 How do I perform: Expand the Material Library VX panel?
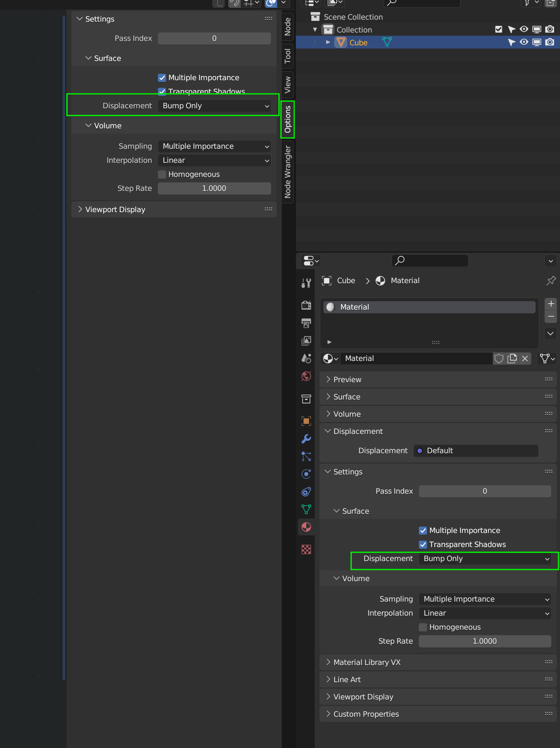pyautogui.click(x=367, y=662)
